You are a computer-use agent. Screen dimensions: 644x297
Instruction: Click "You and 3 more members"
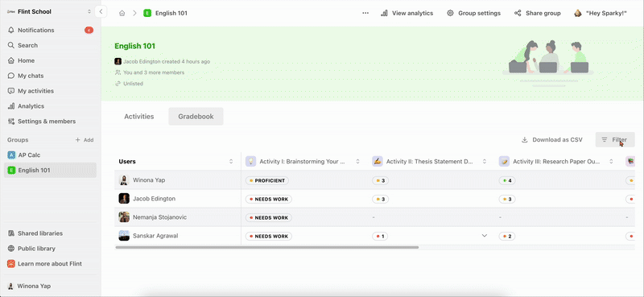[x=154, y=72]
